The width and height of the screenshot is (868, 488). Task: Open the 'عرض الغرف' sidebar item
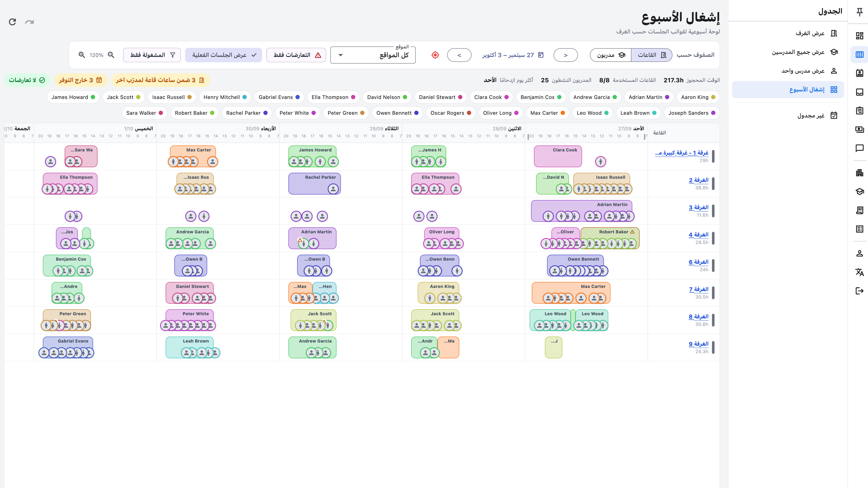[x=788, y=33]
